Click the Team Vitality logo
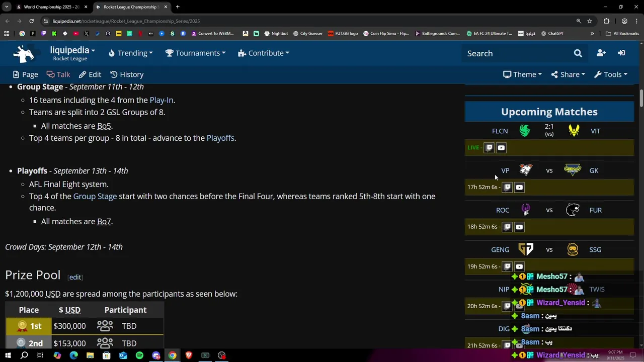 574,131
